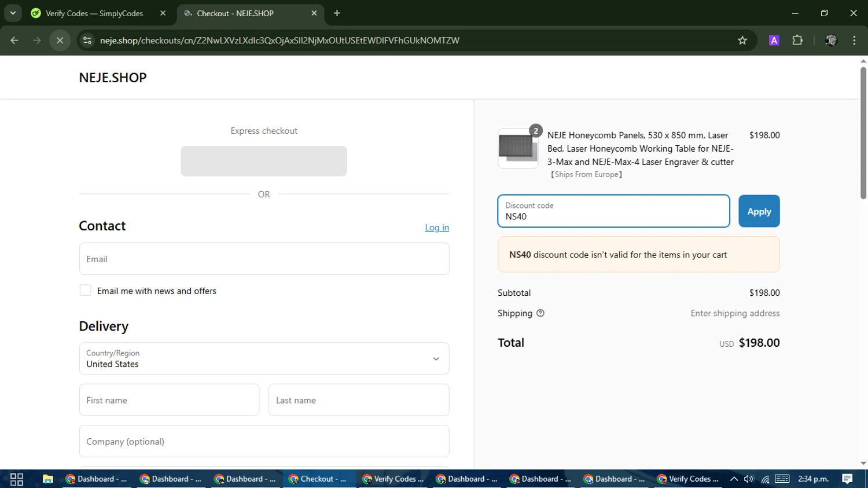The width and height of the screenshot is (868, 488).
Task: Open the Extensions puzzle menu
Action: tap(797, 41)
